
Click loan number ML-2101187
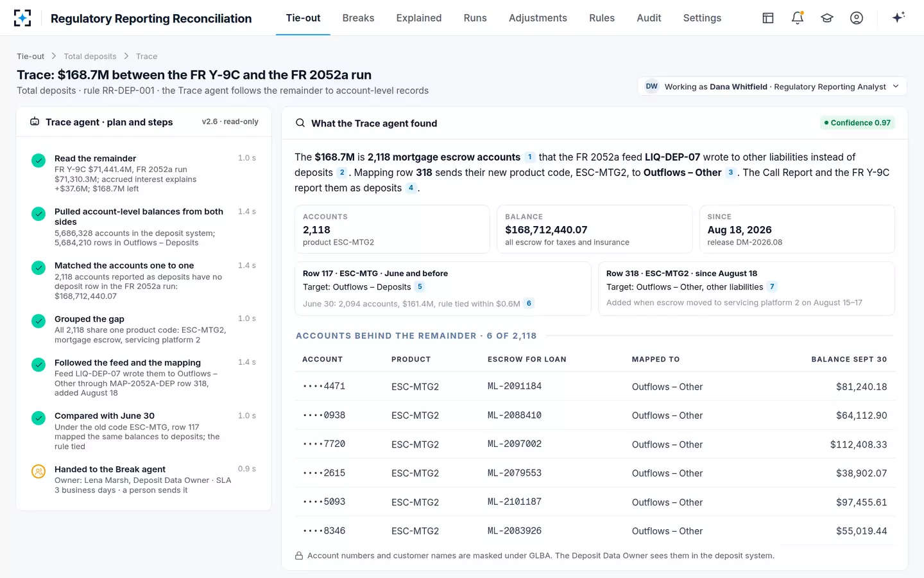point(515,502)
